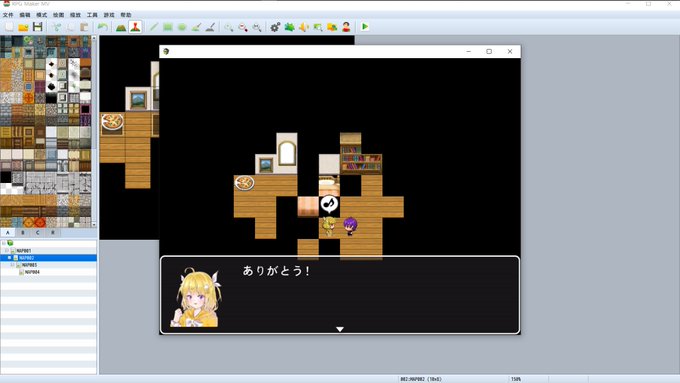Image resolution: width=680 pixels, height=383 pixels.
Task: Toggle expander beside highlighted MAP002
Action: 9,258
